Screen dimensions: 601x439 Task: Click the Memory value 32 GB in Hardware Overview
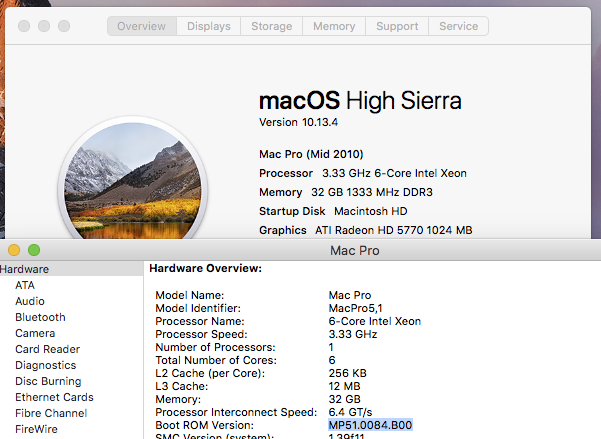(x=344, y=399)
